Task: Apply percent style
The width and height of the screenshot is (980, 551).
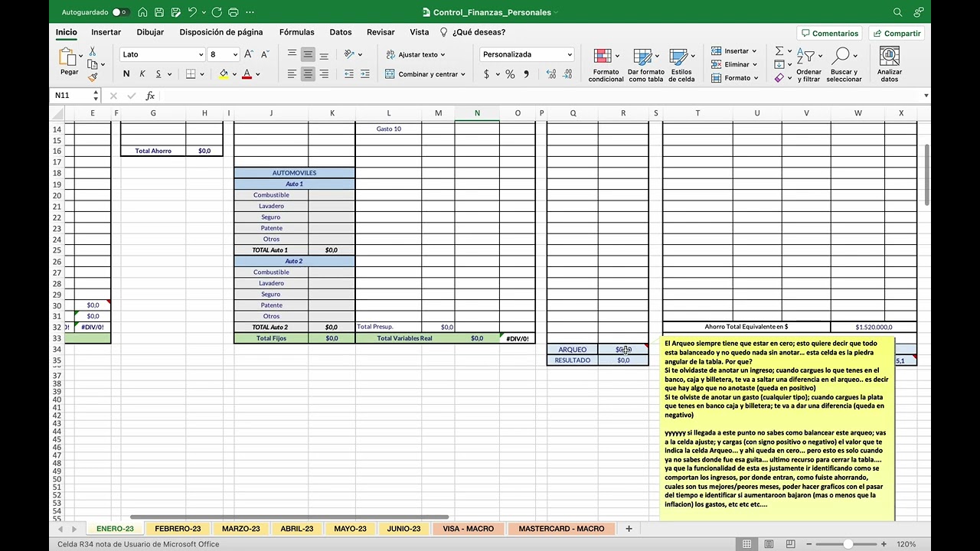Action: [x=510, y=74]
